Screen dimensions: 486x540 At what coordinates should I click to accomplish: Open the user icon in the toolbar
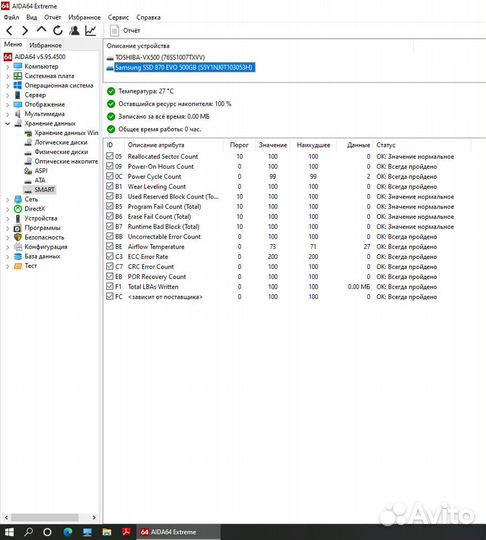[x=74, y=31]
